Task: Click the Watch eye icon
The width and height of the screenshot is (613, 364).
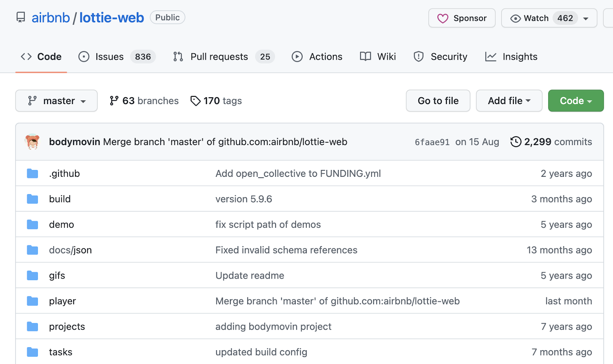Action: (515, 18)
